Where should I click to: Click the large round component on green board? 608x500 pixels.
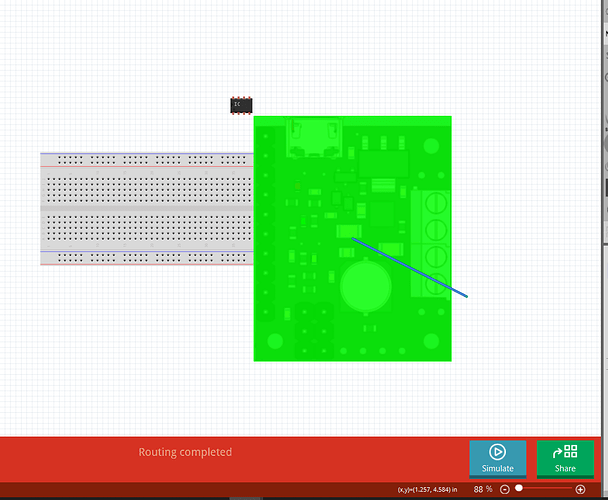click(x=365, y=289)
